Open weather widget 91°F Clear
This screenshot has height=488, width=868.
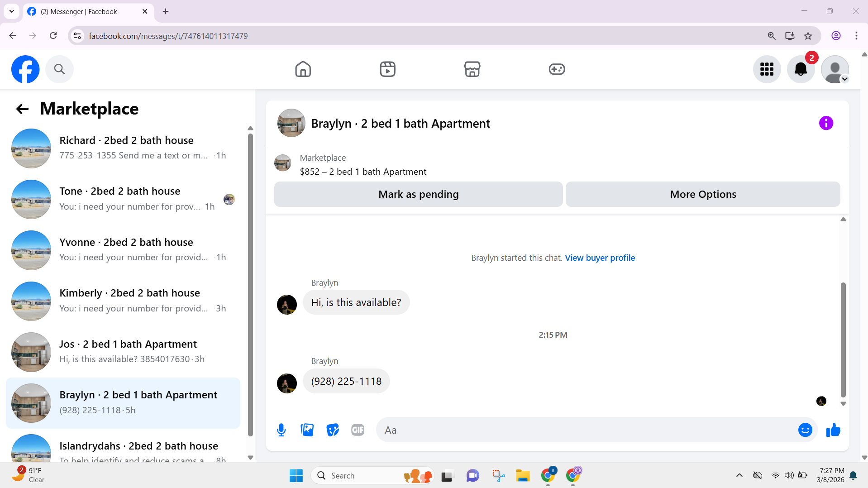28,475
